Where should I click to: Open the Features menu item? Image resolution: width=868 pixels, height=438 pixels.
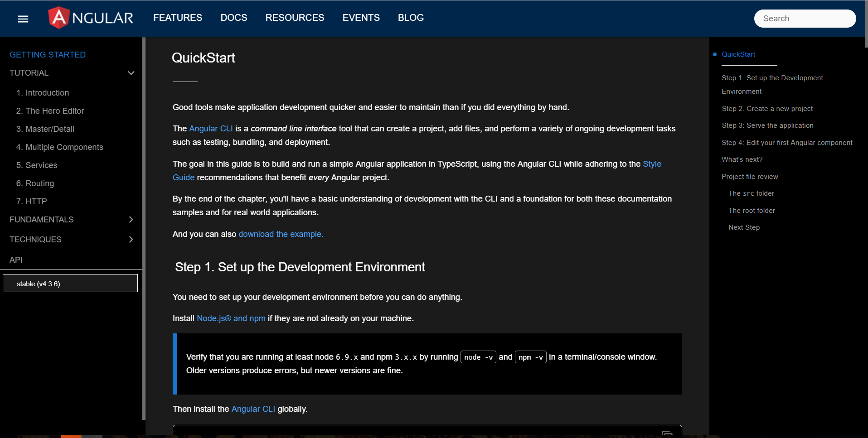178,18
